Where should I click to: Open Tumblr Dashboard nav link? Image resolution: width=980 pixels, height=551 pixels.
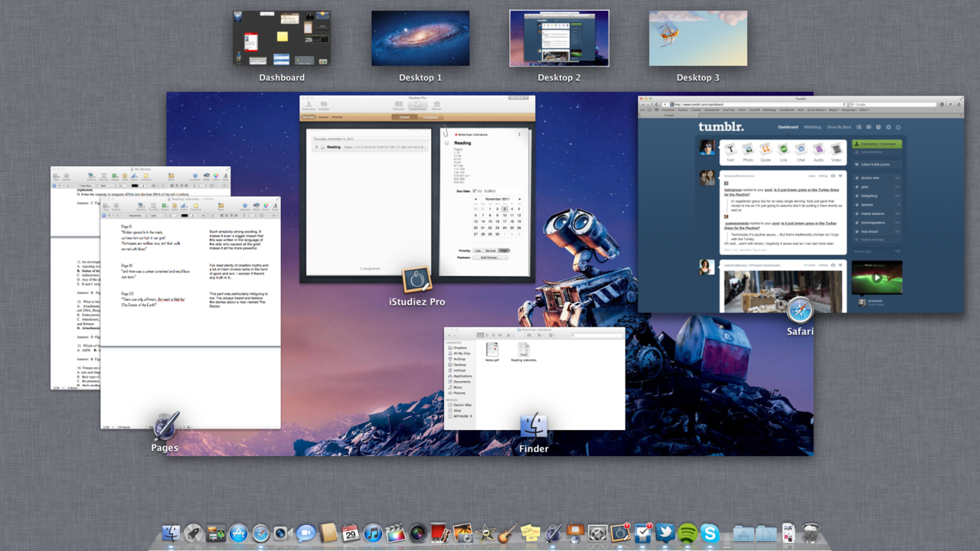(x=789, y=127)
